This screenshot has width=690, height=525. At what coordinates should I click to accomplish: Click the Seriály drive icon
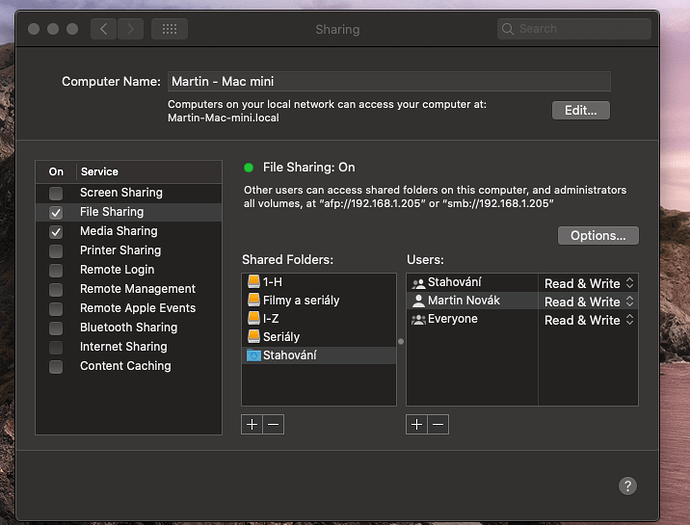(253, 337)
